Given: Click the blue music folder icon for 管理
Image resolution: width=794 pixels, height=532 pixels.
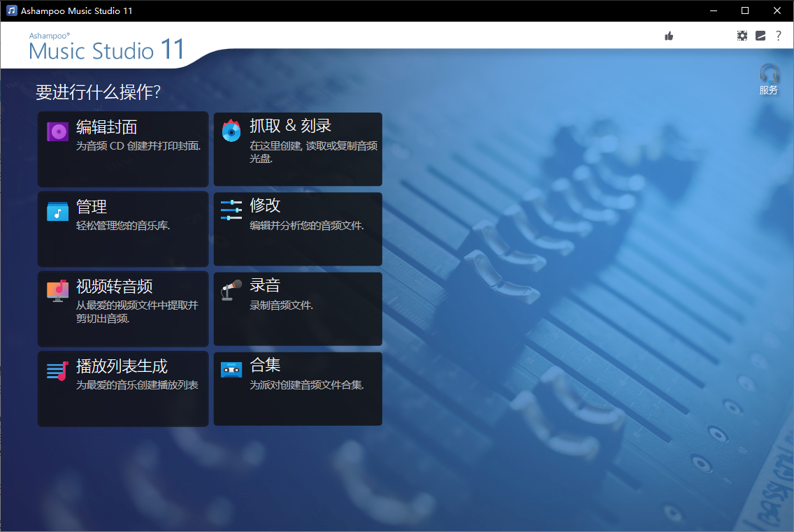Looking at the screenshot, I should [57, 211].
